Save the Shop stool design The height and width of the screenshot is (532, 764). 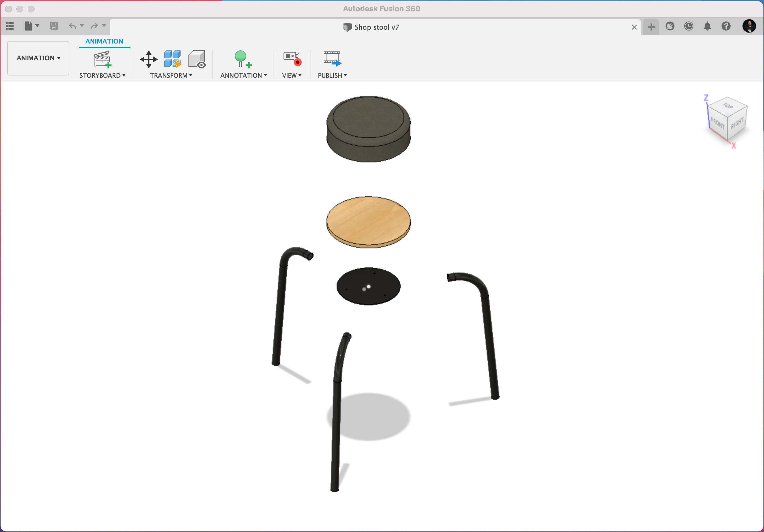[x=53, y=26]
